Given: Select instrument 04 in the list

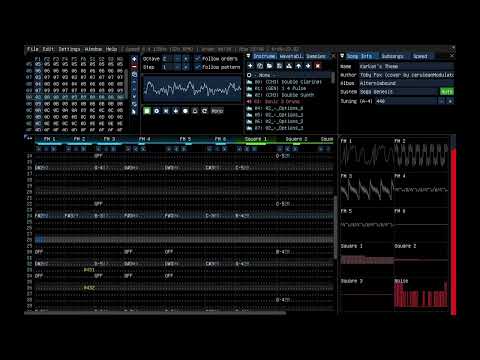Looking at the screenshot, I should [288, 108].
